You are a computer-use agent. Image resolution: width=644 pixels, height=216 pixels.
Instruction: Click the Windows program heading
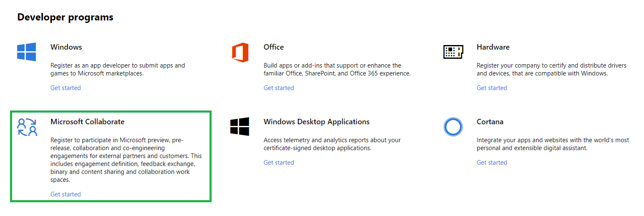(66, 47)
